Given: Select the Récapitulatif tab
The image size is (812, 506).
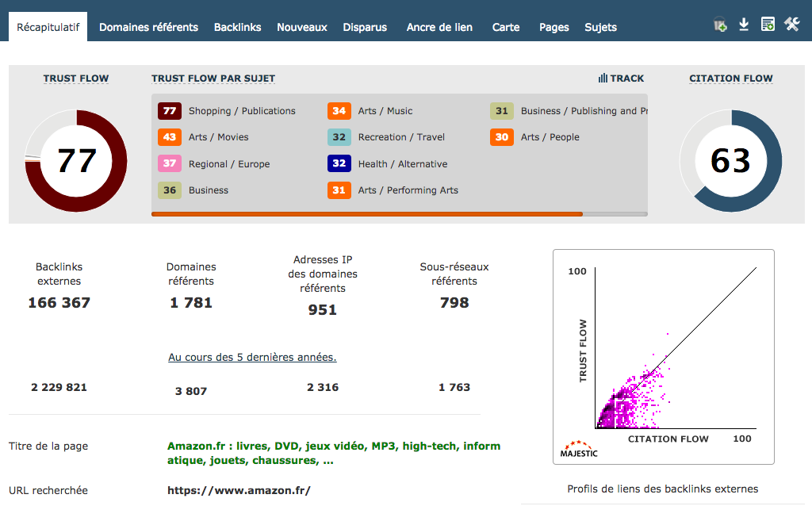Looking at the screenshot, I should point(48,27).
